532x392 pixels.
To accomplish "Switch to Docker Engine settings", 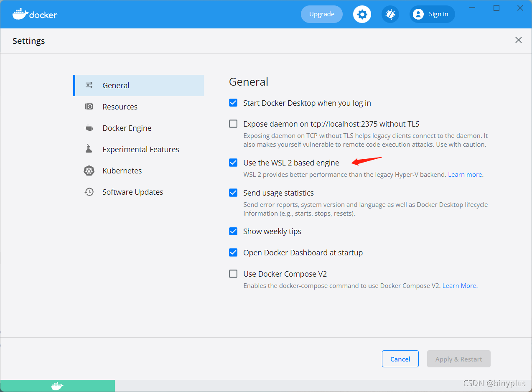I will (x=138, y=128).
